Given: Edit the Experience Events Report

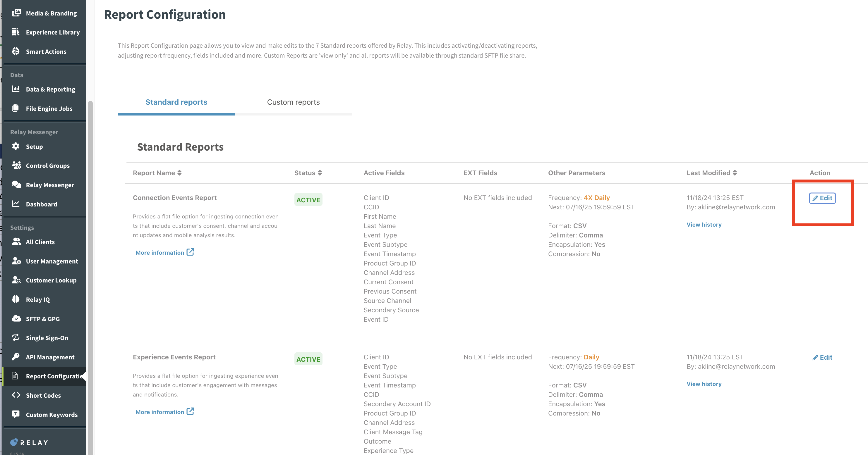Looking at the screenshot, I should pos(822,357).
